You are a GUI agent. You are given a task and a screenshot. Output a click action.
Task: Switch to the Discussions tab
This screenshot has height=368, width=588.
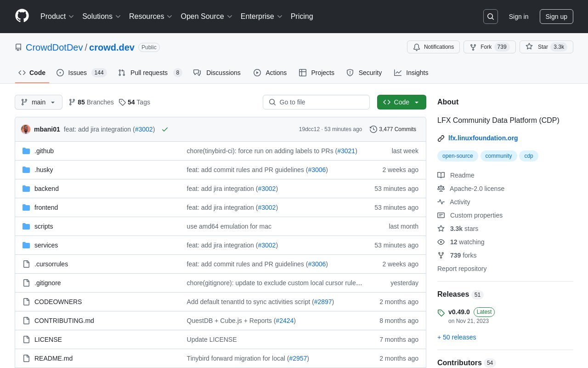point(217,73)
